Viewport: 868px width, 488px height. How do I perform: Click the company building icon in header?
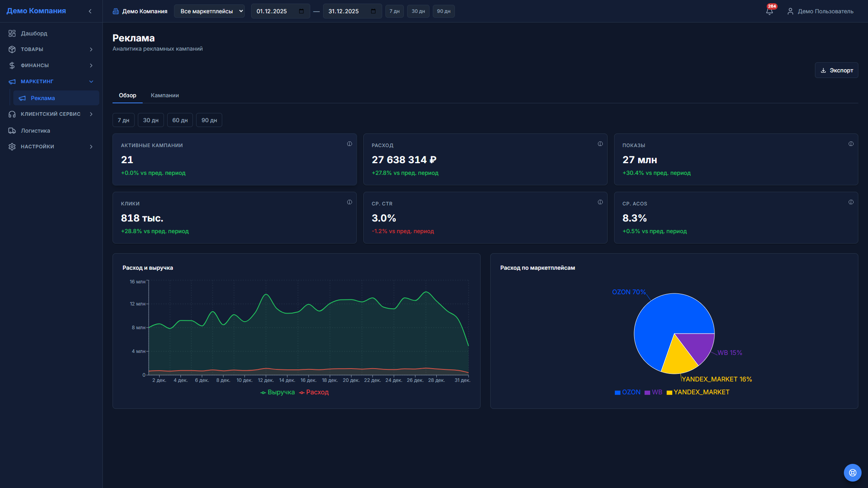click(116, 11)
